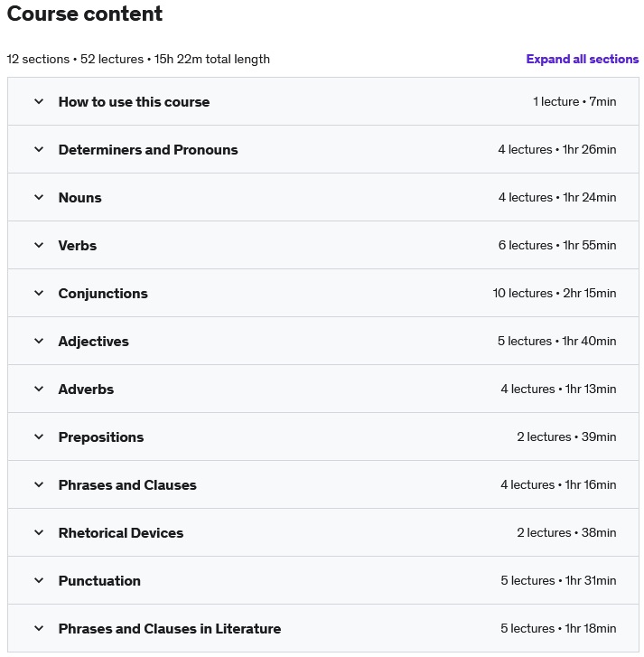Open the Punctuation section heading

[x=99, y=581]
